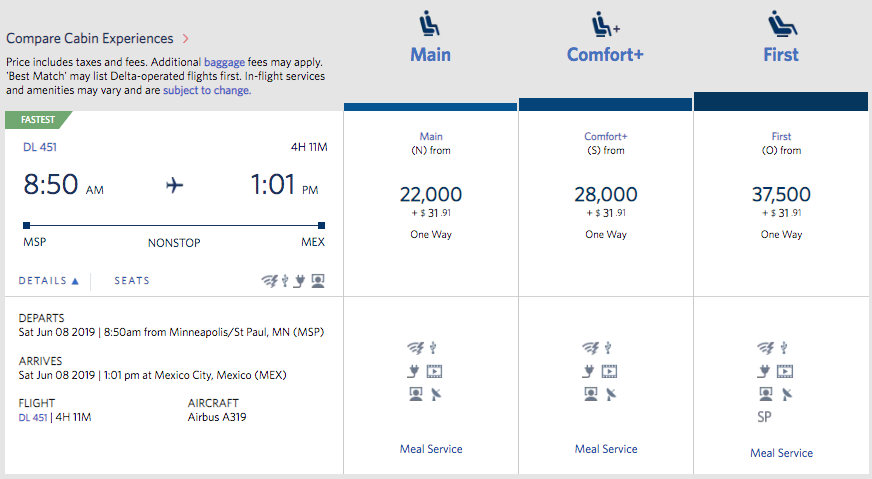Screen dimensions: 872x479
Task: Select the Comfort+ fare 28,000 miles
Action: [606, 195]
